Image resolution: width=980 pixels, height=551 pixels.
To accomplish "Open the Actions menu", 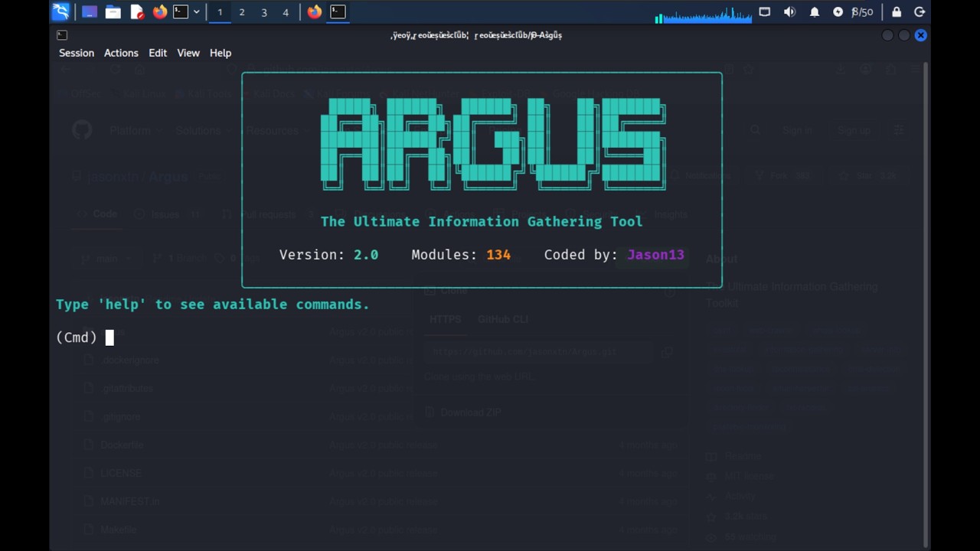I will (x=121, y=53).
